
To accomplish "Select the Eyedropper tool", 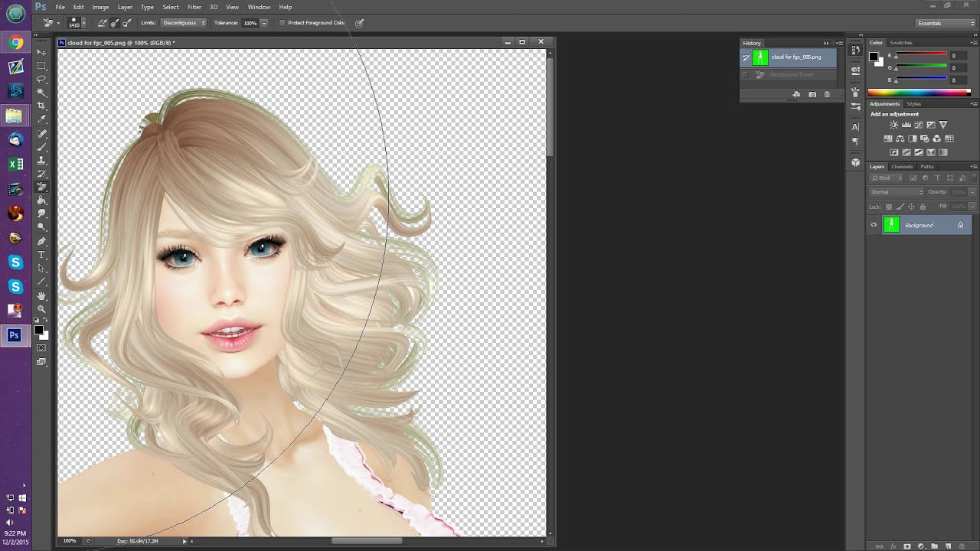I will [41, 119].
